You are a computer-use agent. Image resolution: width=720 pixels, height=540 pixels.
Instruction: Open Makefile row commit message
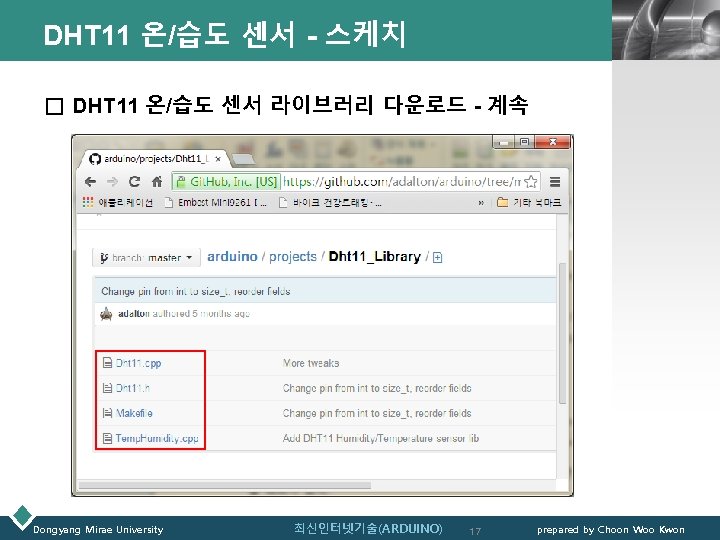point(377,413)
